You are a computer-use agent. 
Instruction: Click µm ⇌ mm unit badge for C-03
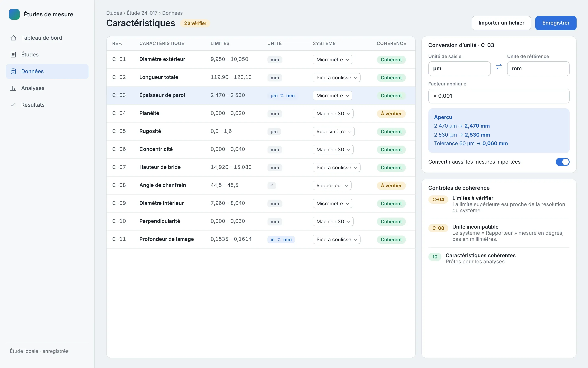tap(283, 96)
